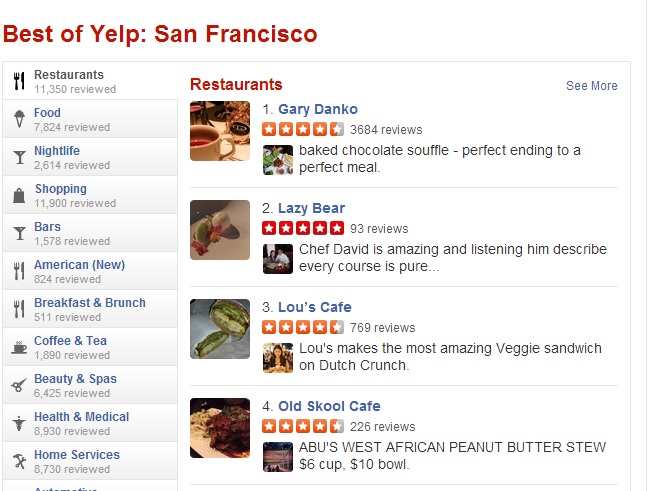Click the scissors icon for Beauty & Spas

point(19,386)
